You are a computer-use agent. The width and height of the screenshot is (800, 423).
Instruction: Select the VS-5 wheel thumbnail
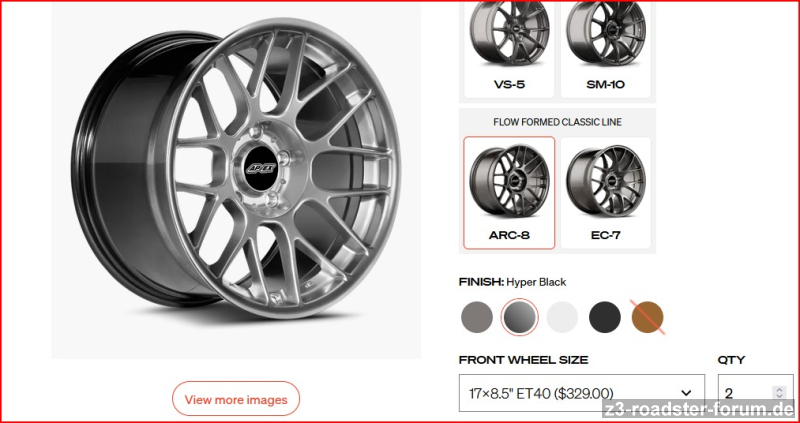pos(509,49)
